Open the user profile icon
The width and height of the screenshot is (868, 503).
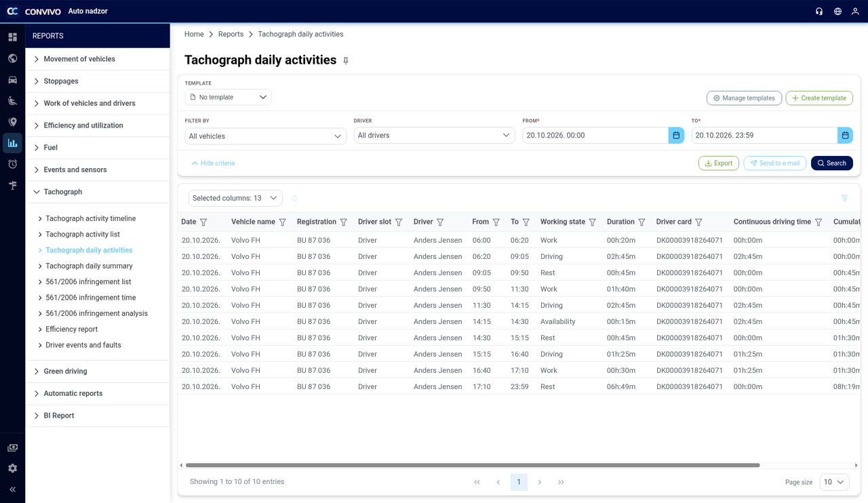856,12
